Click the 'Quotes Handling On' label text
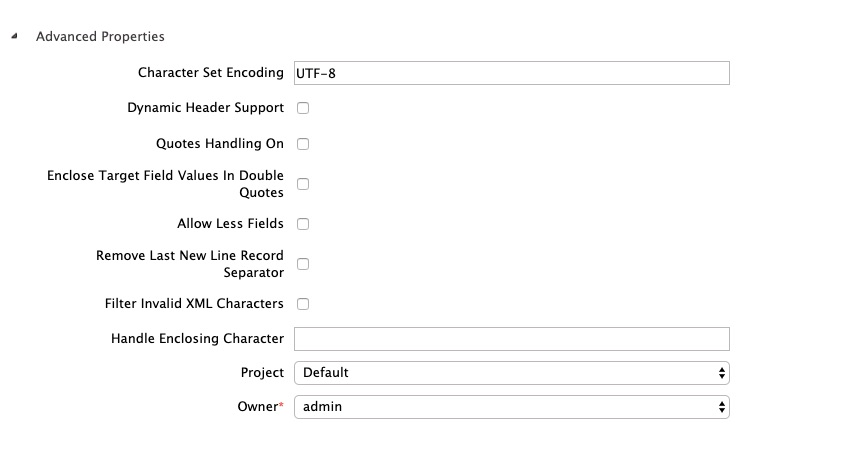The width and height of the screenshot is (867, 449). pos(220,144)
